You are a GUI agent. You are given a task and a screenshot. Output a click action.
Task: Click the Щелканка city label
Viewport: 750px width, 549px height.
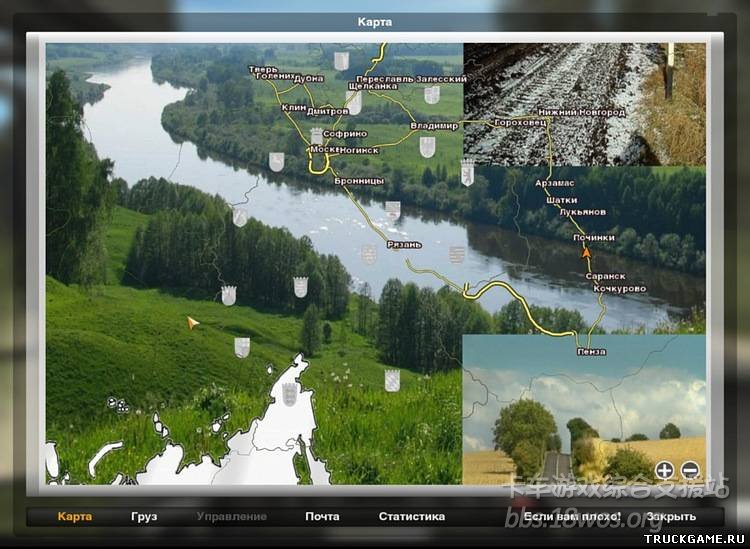pyautogui.click(x=373, y=87)
